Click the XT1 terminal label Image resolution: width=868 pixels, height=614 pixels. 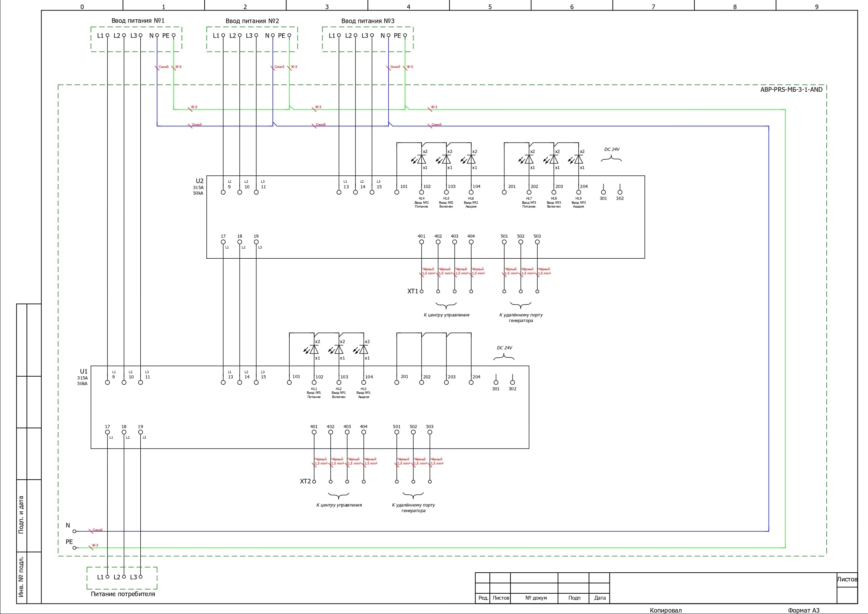(x=412, y=291)
